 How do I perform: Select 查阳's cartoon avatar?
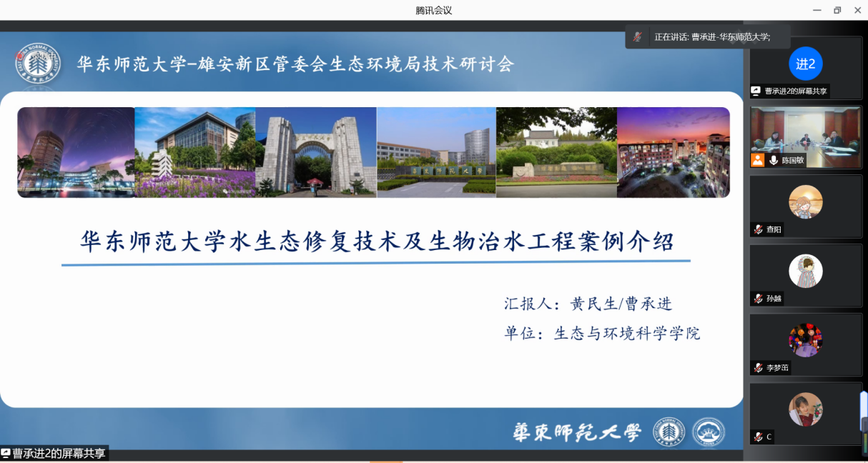[x=806, y=201]
